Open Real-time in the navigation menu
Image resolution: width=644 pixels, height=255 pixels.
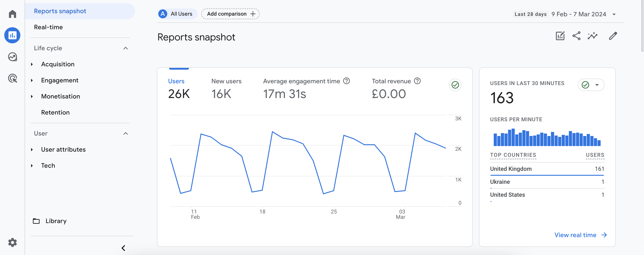[x=48, y=27]
